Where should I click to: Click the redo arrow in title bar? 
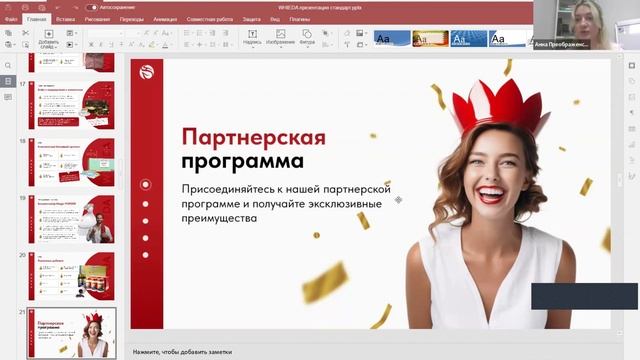[76, 7]
